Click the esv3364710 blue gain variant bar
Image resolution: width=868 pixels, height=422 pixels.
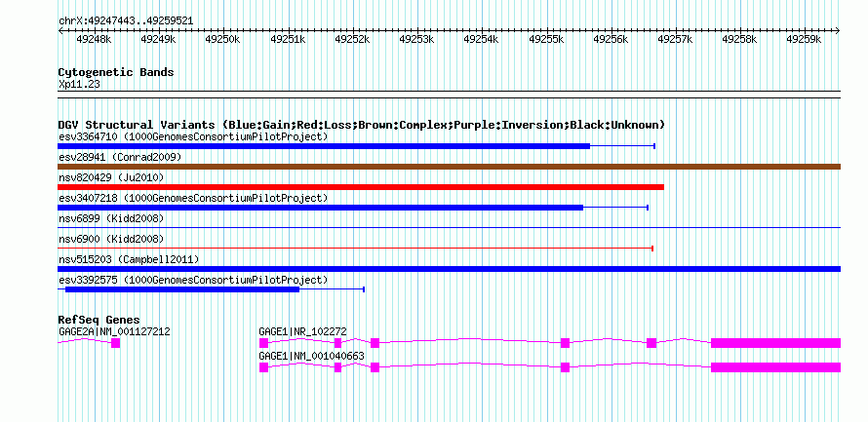[324, 146]
